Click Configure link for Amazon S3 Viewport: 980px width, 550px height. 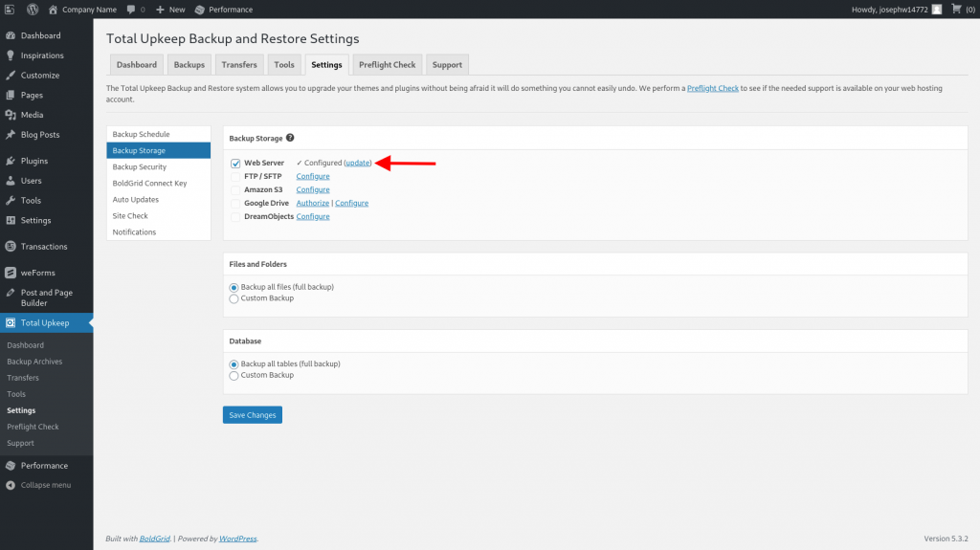pos(313,190)
